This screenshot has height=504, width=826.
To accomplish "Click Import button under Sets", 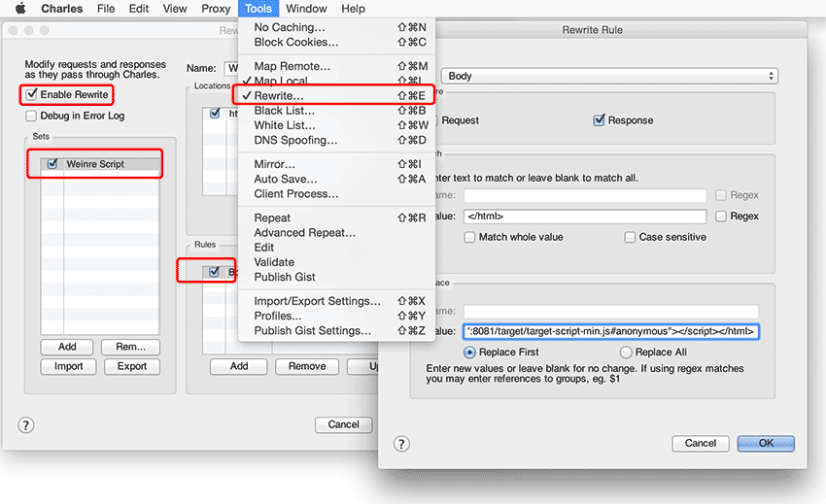I will click(x=68, y=366).
